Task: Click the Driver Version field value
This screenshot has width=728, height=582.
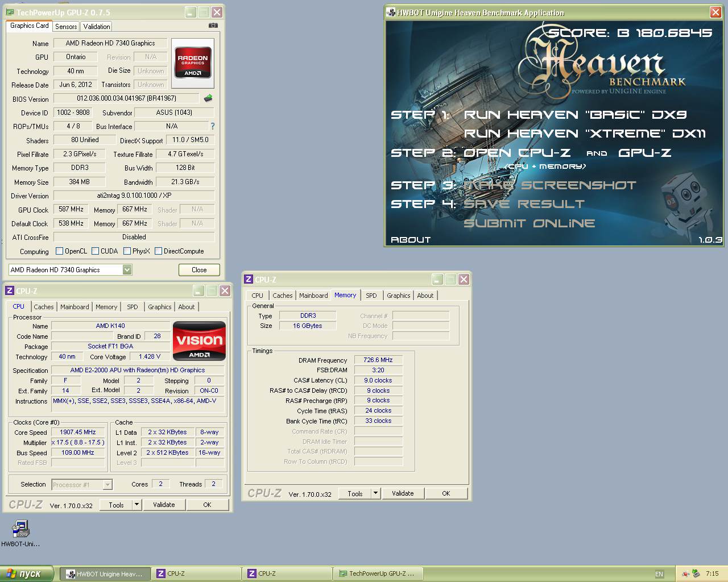Action: click(134, 196)
